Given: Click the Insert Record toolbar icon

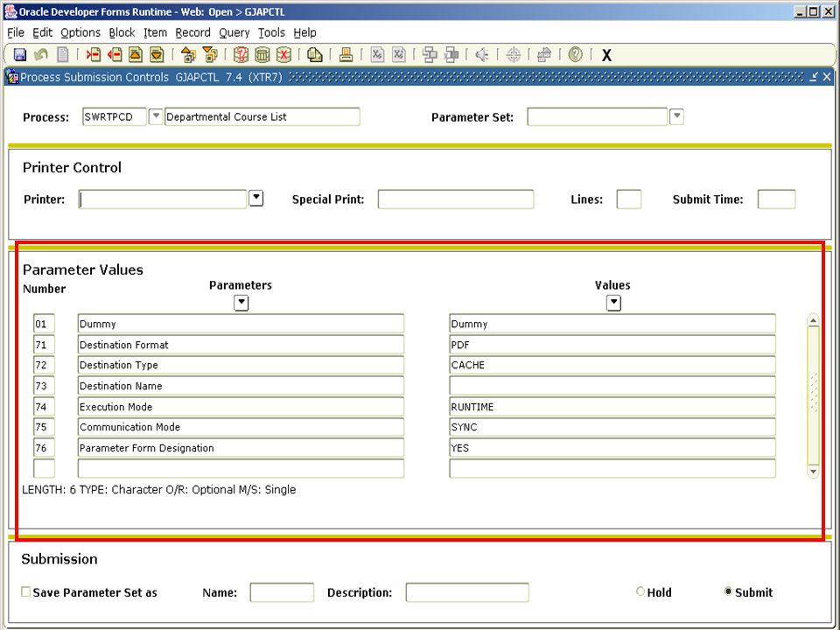Looking at the screenshot, I should coord(94,54).
